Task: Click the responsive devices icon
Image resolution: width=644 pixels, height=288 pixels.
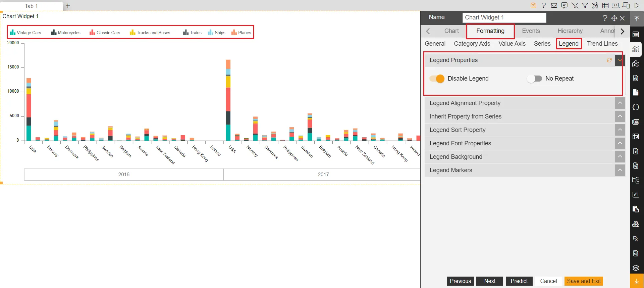Action: point(626,5)
